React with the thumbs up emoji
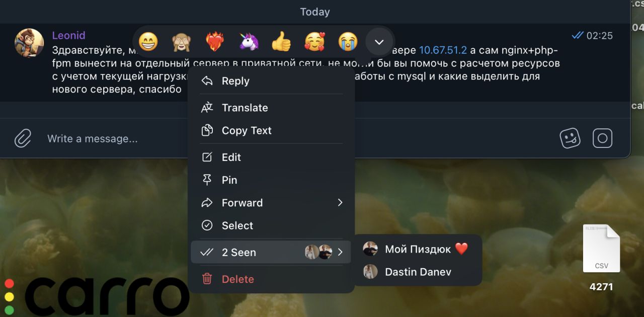Image resolution: width=644 pixels, height=317 pixels. click(x=281, y=41)
